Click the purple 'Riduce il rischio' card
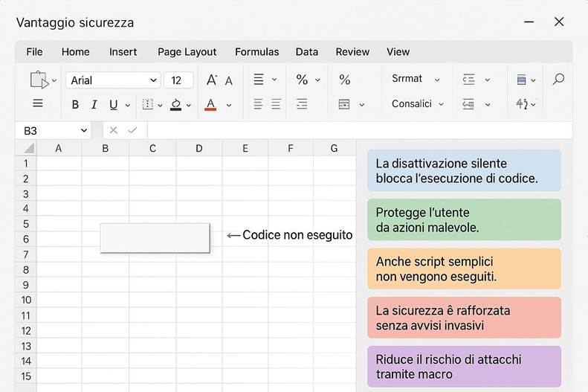 tap(465, 367)
